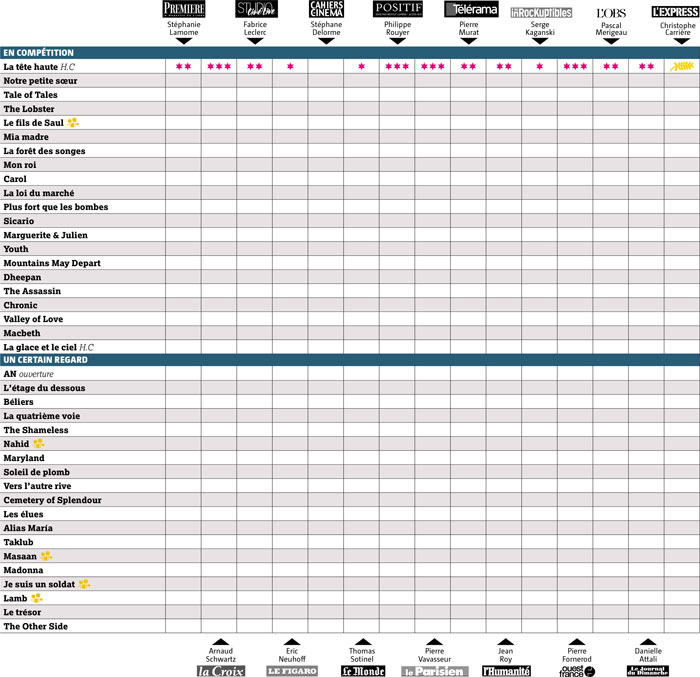Click the Studio Ciné Live logo
The width and height of the screenshot is (700, 677).
coord(256,9)
